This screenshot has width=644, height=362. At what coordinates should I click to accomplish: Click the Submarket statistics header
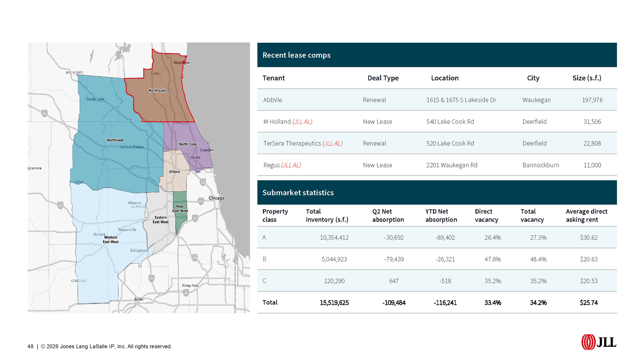[x=298, y=193]
